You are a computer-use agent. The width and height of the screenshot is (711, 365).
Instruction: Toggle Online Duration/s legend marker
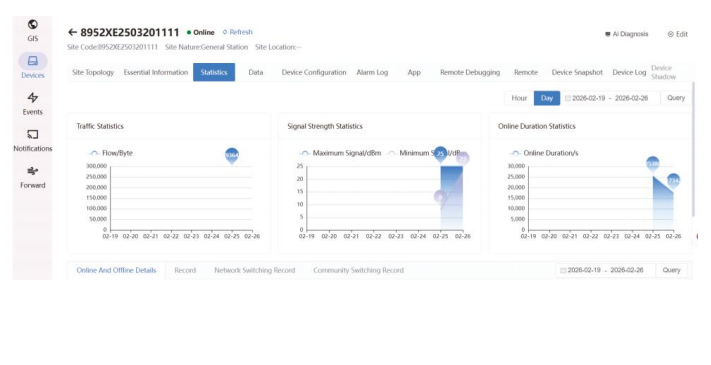pos(516,153)
